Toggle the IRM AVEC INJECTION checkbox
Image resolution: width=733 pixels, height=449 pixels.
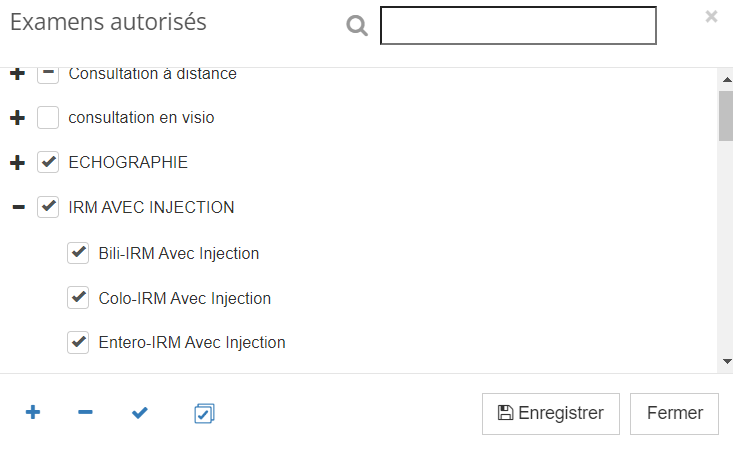tap(48, 207)
